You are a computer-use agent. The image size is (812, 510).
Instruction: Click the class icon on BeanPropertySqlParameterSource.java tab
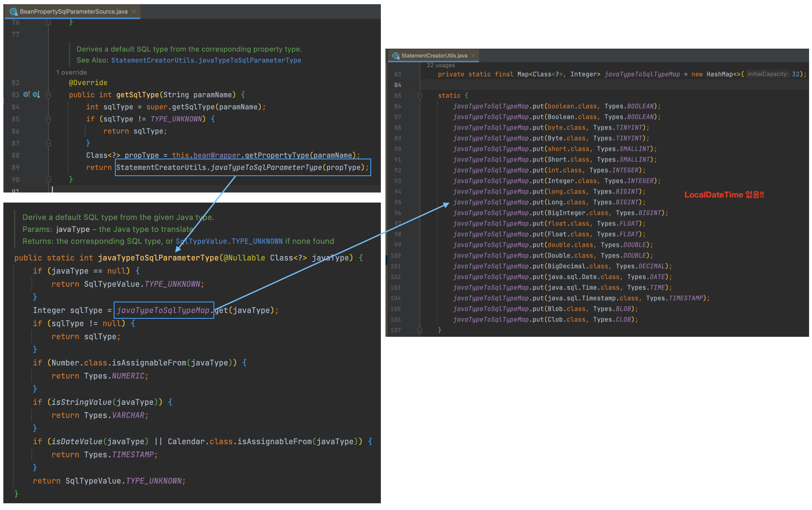click(x=13, y=11)
